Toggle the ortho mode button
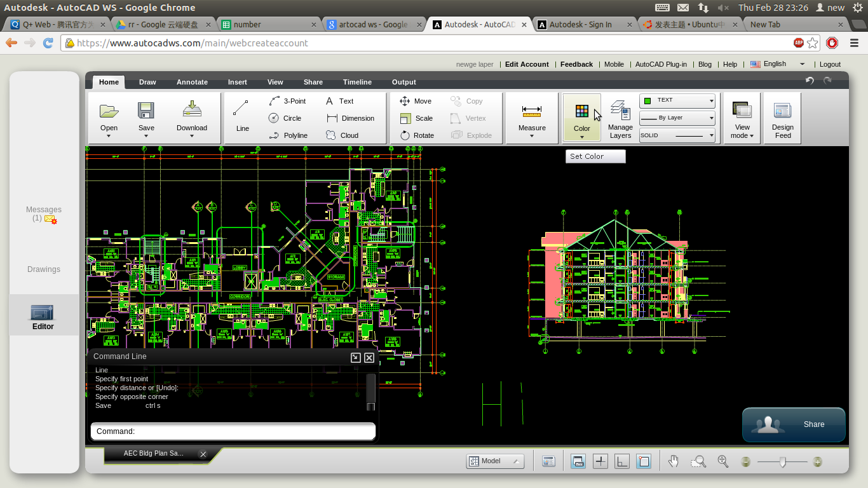The height and width of the screenshot is (488, 868). pyautogui.click(x=622, y=462)
